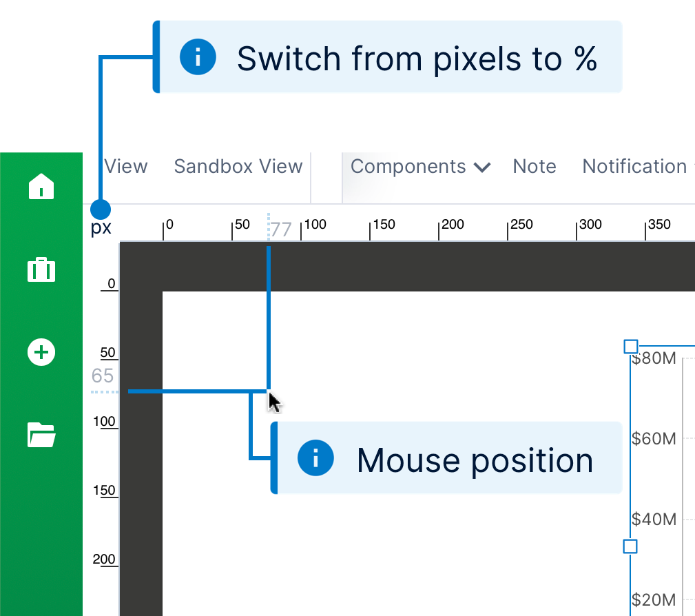Click the $60M axis label on chart
This screenshot has height=616, width=695.
(654, 439)
